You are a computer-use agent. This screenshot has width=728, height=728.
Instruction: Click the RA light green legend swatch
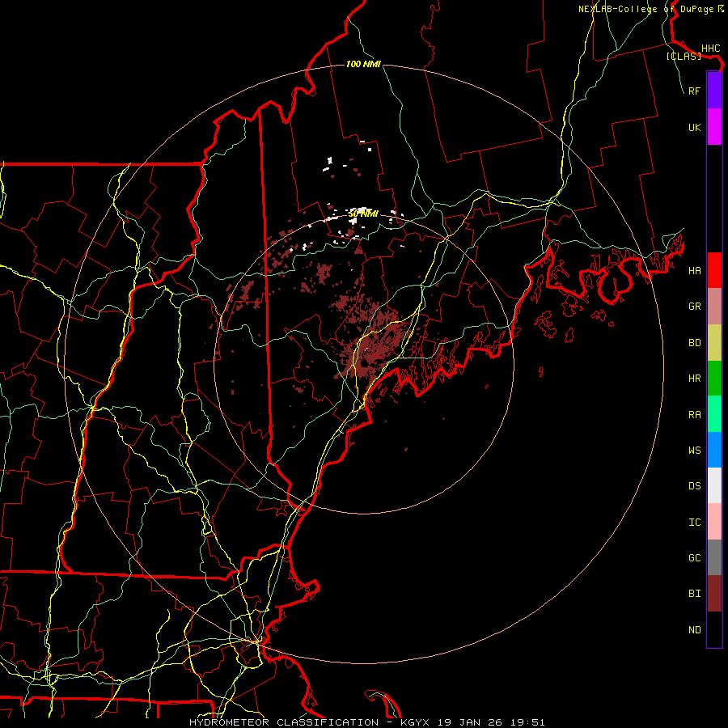(x=714, y=414)
